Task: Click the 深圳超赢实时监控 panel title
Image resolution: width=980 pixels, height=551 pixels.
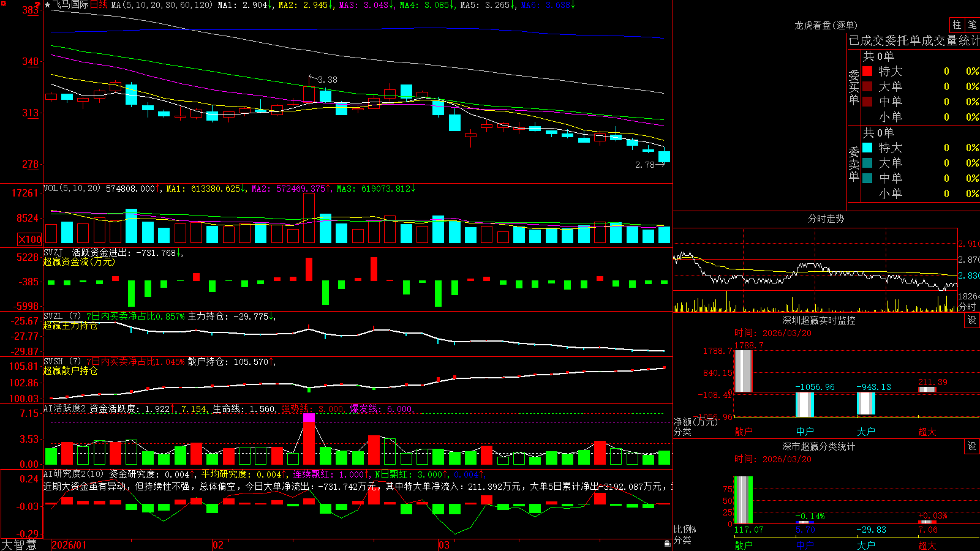Action: (819, 320)
